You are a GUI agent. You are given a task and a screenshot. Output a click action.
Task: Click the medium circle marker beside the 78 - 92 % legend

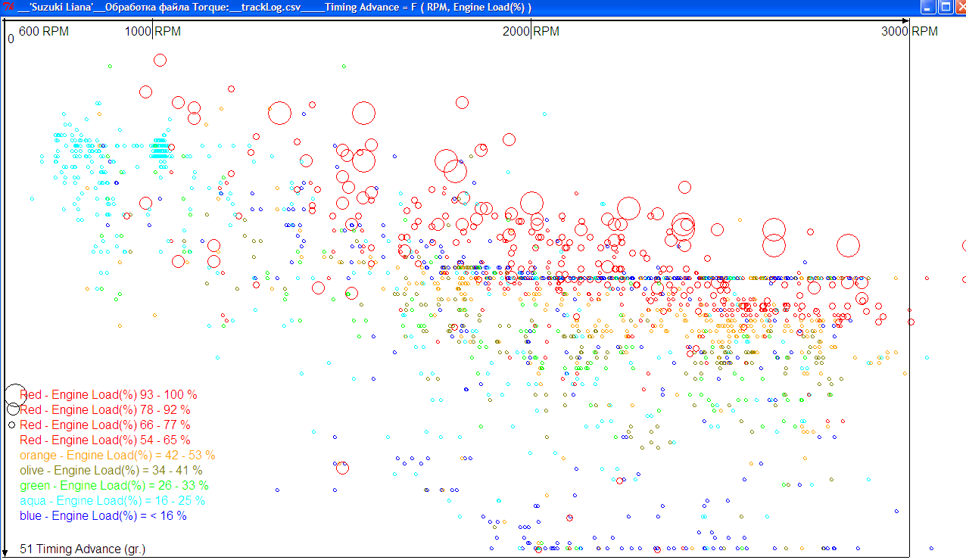click(x=14, y=409)
